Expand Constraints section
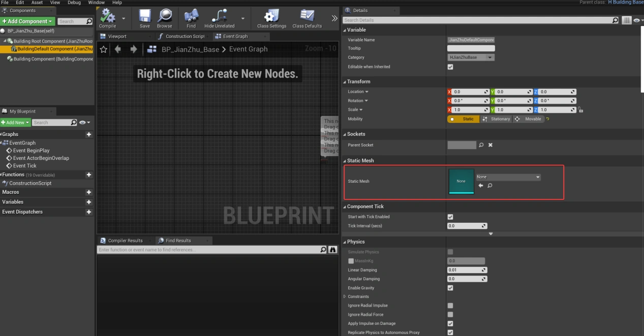 [x=345, y=296]
